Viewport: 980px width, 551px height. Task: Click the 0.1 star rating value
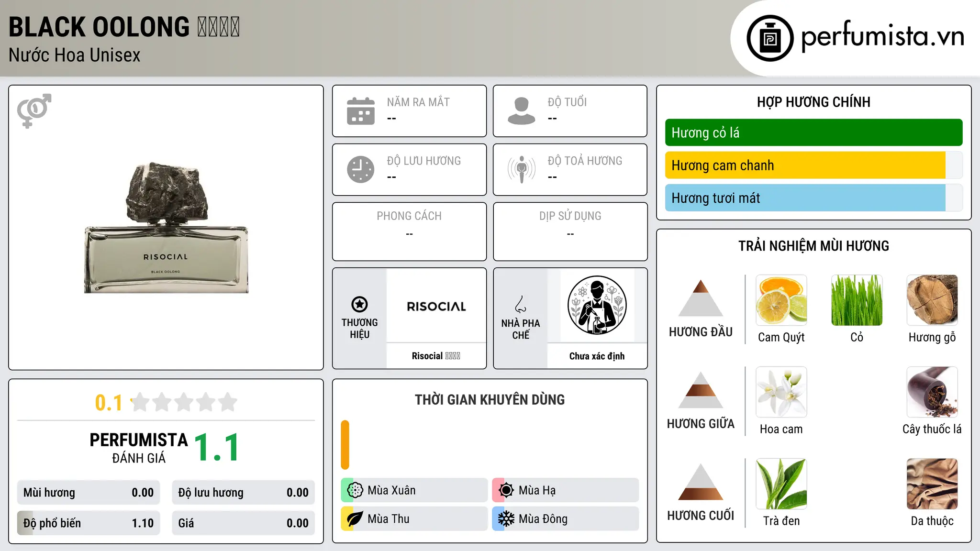tap(109, 403)
